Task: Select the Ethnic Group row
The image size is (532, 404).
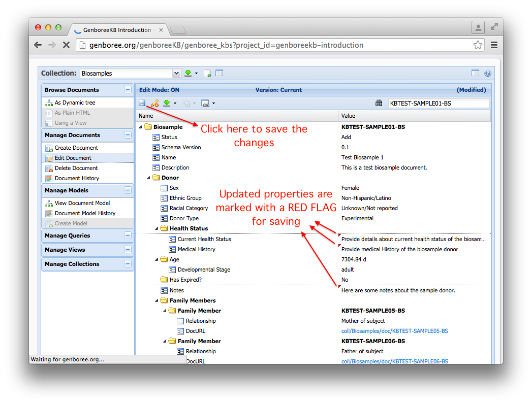Action: [313, 198]
